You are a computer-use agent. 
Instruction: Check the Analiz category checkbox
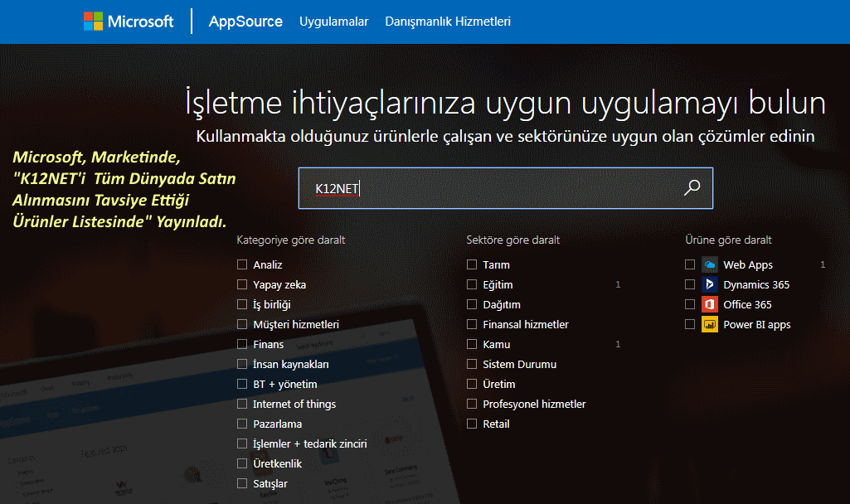coord(242,265)
